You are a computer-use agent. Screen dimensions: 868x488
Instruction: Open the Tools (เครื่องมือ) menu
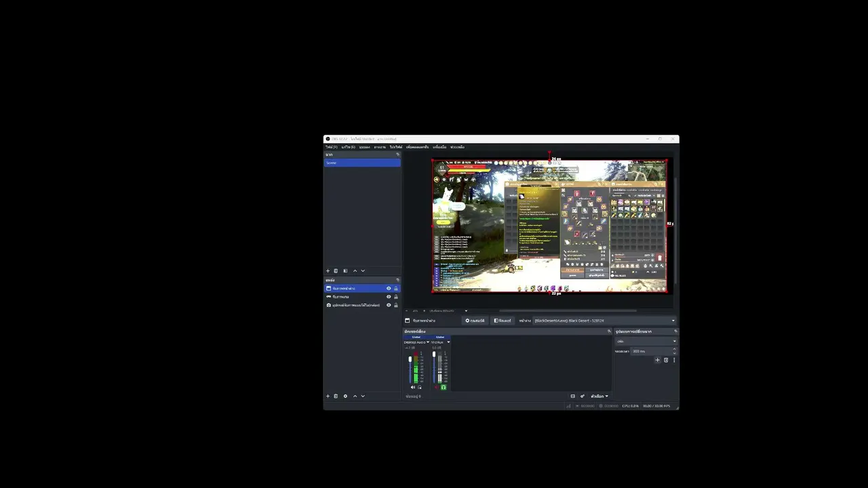(439, 147)
